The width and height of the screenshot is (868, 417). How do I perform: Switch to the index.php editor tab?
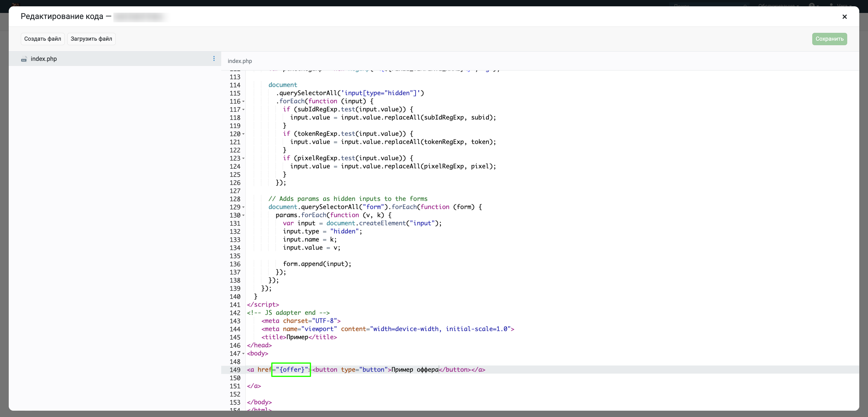(240, 61)
